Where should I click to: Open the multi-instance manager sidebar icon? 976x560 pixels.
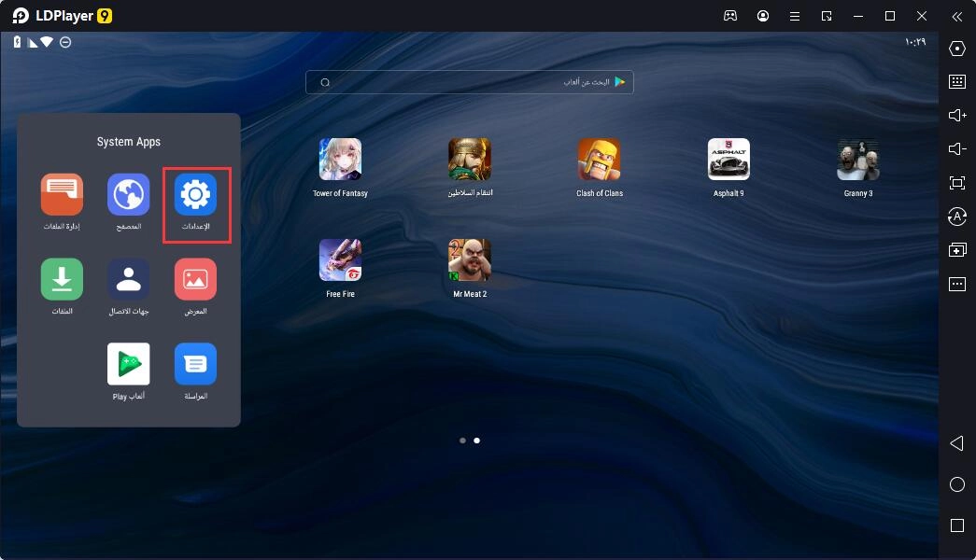[x=957, y=250]
